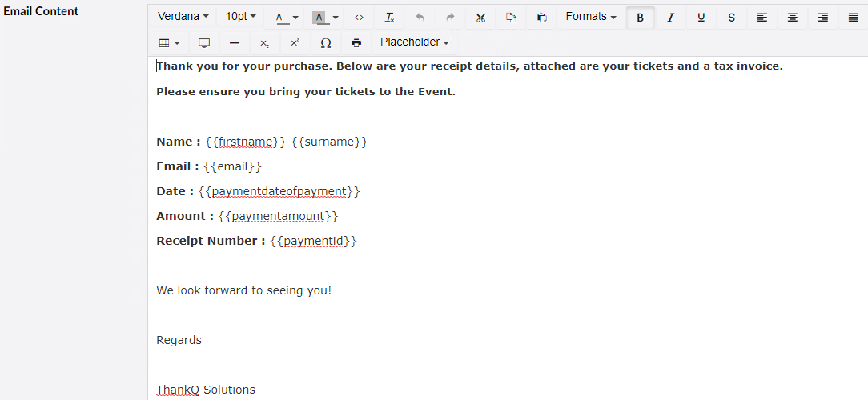Viewport: 868px width, 400px height.
Task: Open the table insert menu
Action: tap(169, 43)
